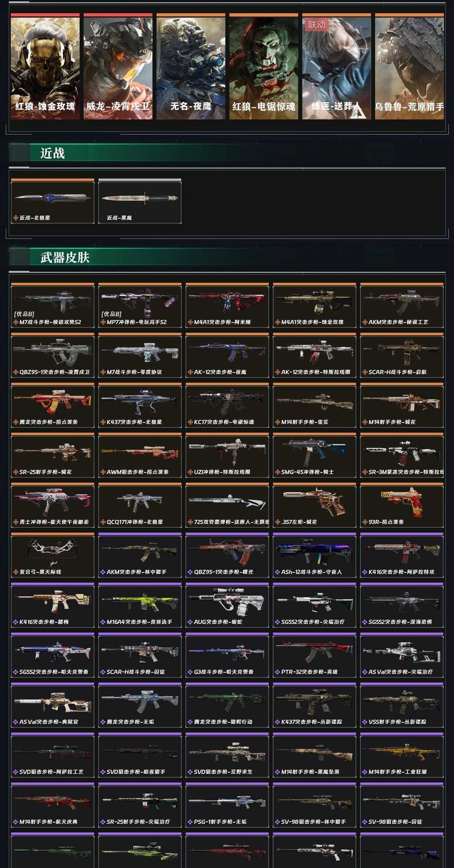Click the AUG突击步枪-蝮蛇 weapon skin
The height and width of the screenshot is (868, 454).
pyautogui.click(x=227, y=605)
